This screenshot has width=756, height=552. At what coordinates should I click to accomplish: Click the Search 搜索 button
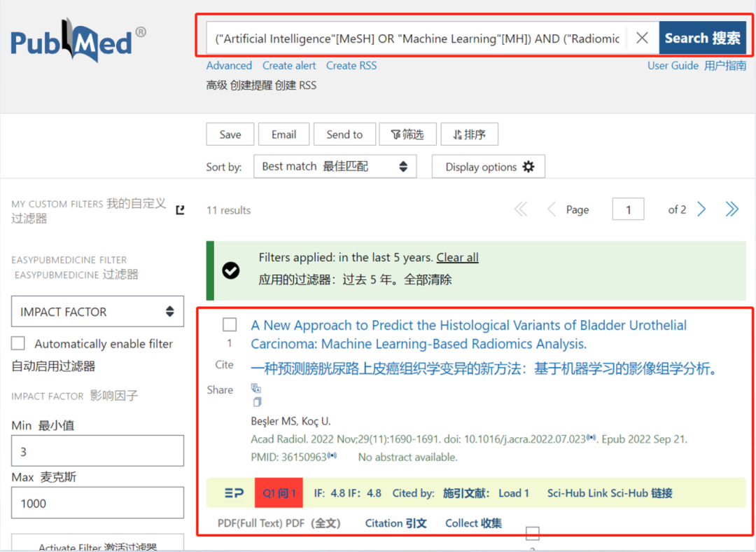703,38
